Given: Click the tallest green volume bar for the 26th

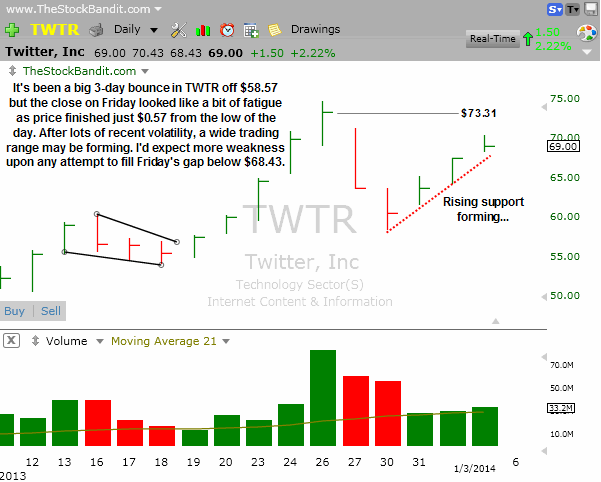Looking at the screenshot, I should (323, 398).
